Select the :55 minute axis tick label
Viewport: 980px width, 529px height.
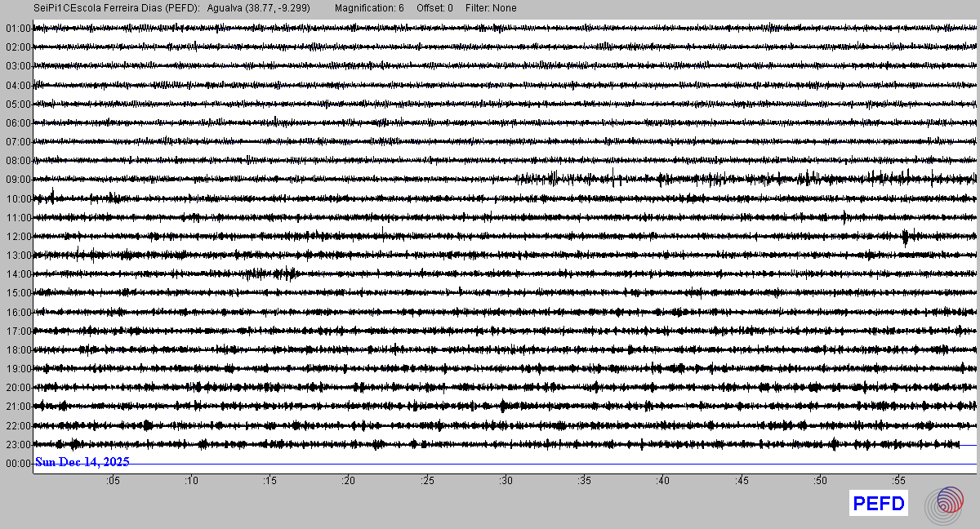898,481
